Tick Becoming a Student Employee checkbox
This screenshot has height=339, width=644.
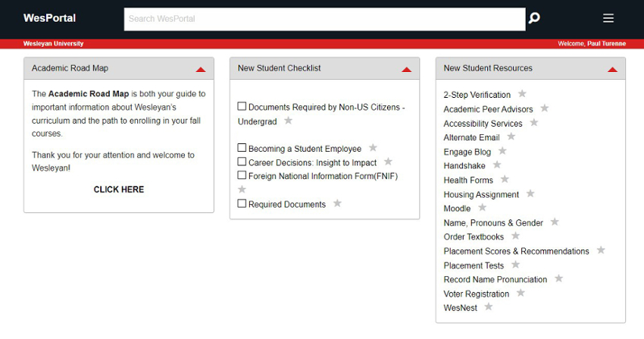242,148
